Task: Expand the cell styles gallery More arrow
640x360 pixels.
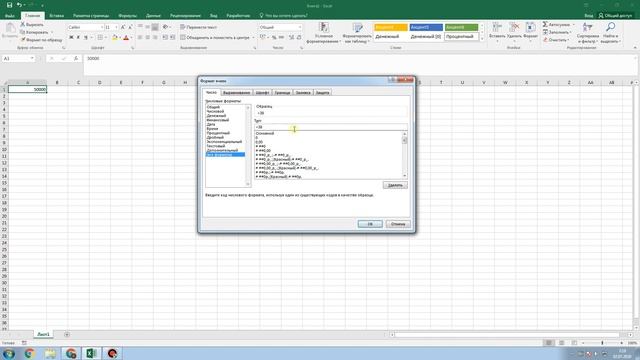Action: tap(482, 39)
